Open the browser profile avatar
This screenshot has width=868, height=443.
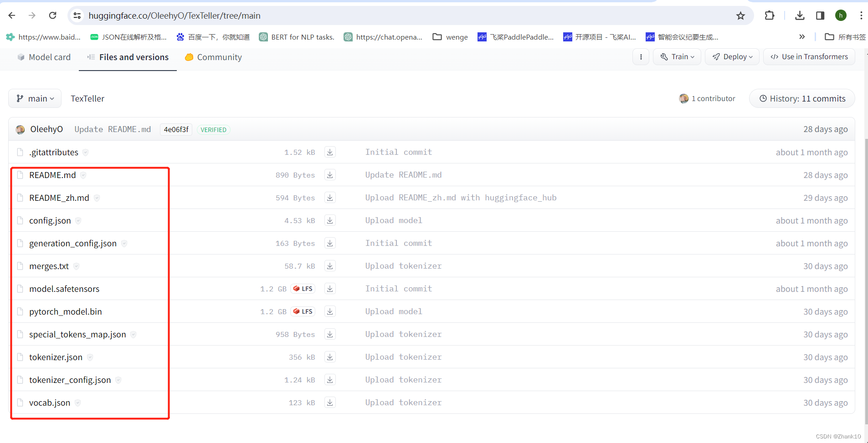pyautogui.click(x=841, y=15)
